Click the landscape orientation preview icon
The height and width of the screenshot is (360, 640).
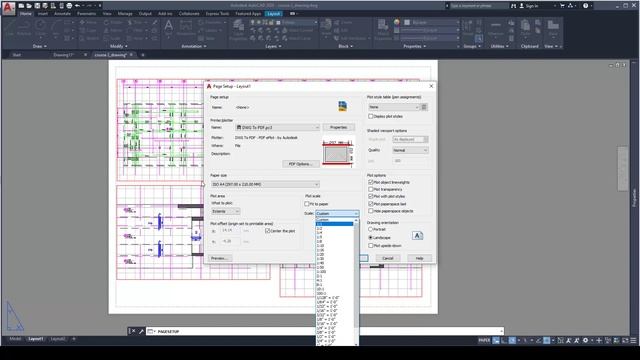(x=417, y=236)
